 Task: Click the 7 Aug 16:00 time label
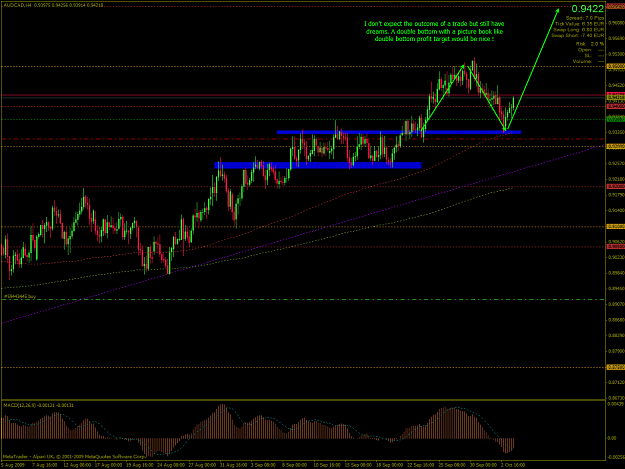click(x=44, y=465)
